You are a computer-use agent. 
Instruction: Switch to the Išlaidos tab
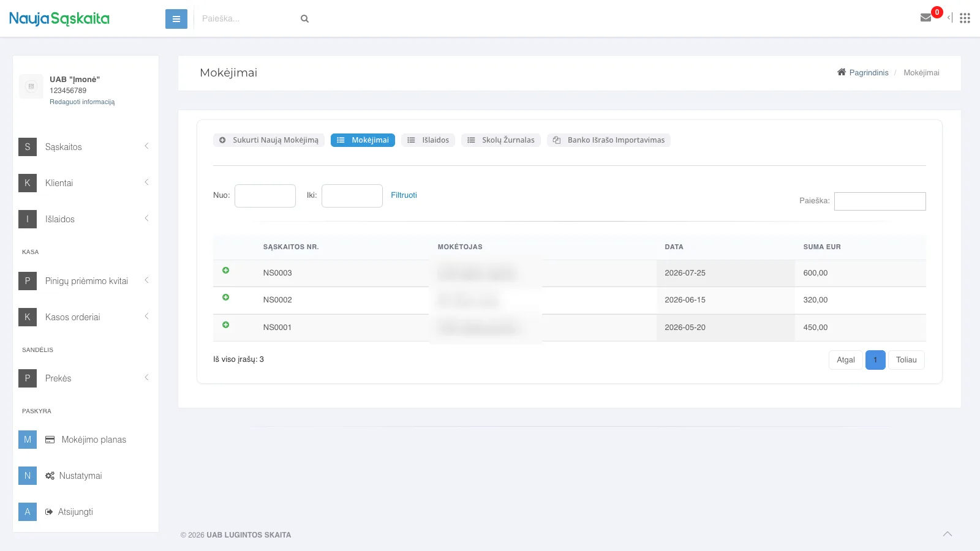click(428, 140)
